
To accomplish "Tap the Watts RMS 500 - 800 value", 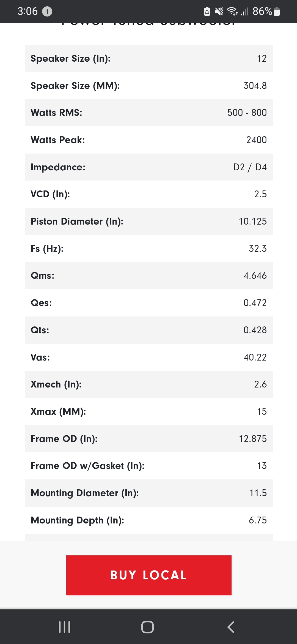I will coord(247,113).
